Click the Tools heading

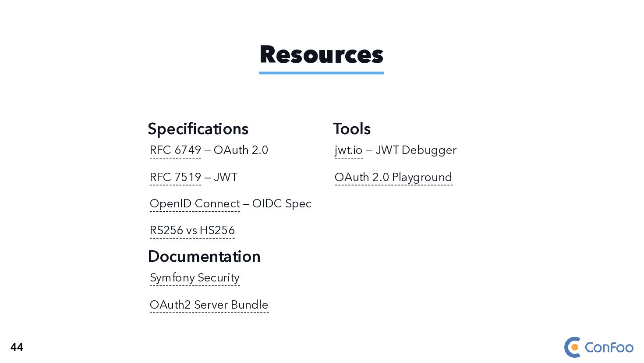[351, 129]
